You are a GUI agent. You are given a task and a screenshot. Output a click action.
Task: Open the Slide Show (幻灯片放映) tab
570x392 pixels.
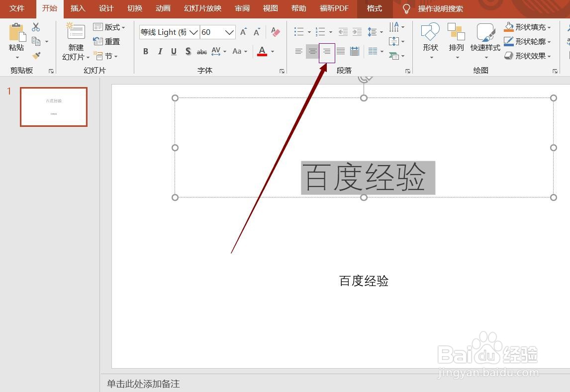(202, 8)
